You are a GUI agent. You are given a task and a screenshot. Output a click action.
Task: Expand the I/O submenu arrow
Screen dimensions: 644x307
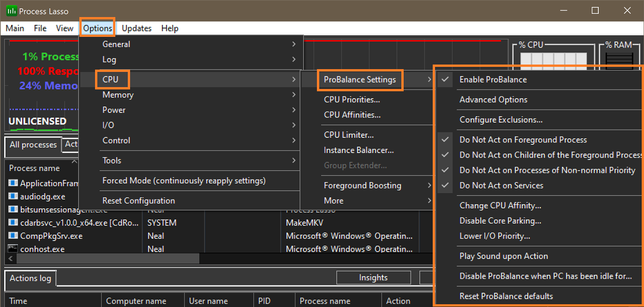click(294, 125)
